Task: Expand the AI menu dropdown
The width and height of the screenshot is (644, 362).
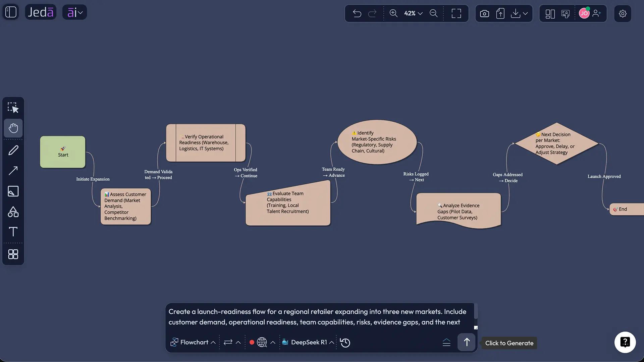Action: (x=75, y=12)
